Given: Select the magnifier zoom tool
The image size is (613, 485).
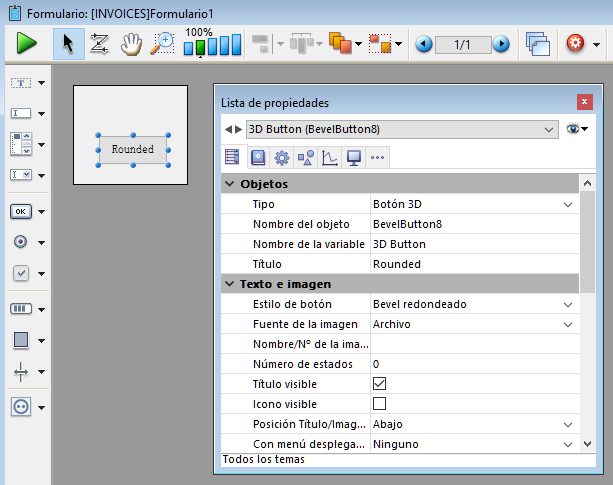Looking at the screenshot, I should pyautogui.click(x=162, y=44).
